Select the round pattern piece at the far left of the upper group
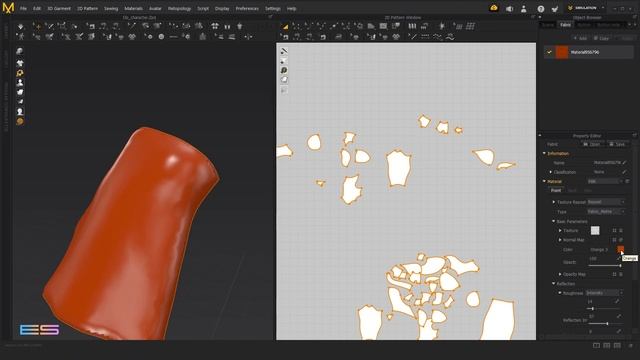This screenshot has width=640, height=360. click(314, 142)
